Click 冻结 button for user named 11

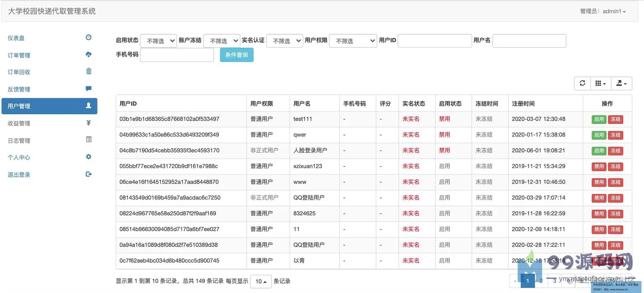(x=615, y=229)
